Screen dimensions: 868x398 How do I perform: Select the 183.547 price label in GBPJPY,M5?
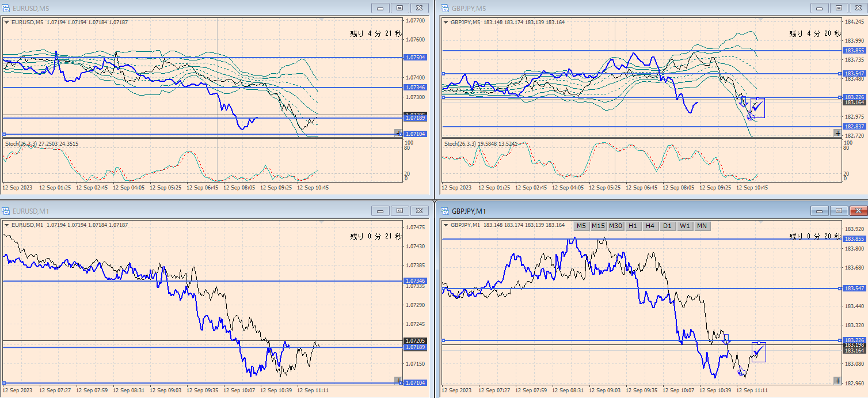pos(855,74)
